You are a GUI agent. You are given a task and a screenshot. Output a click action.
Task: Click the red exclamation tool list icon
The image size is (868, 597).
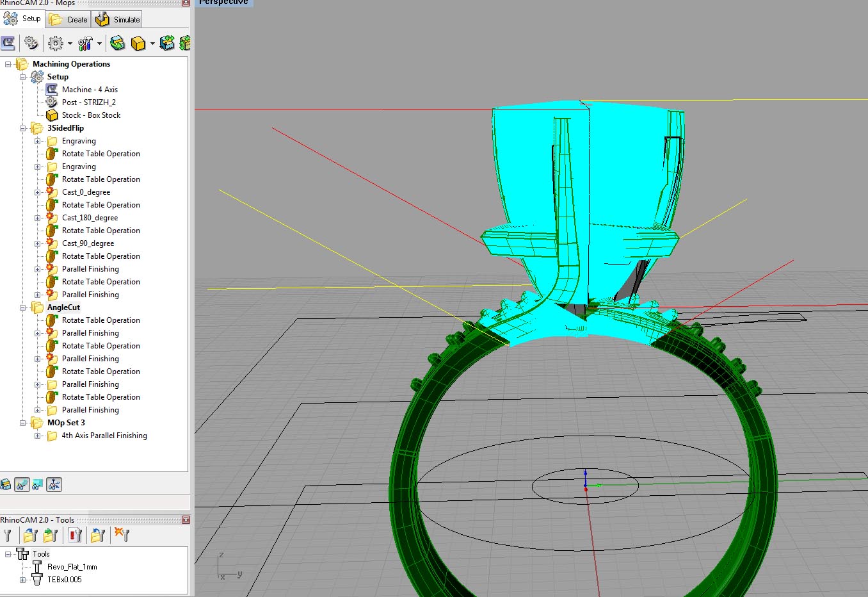[75, 535]
